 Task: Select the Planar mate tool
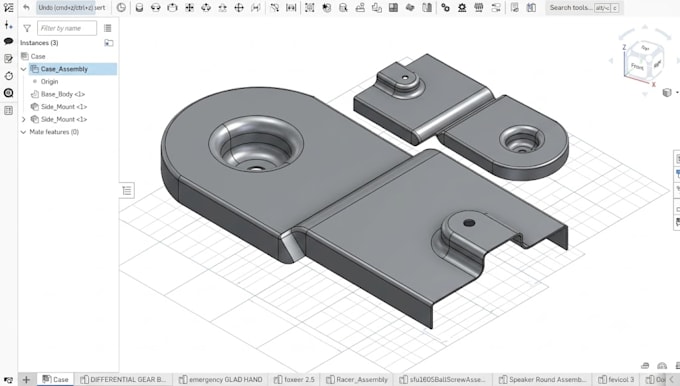pos(190,7)
